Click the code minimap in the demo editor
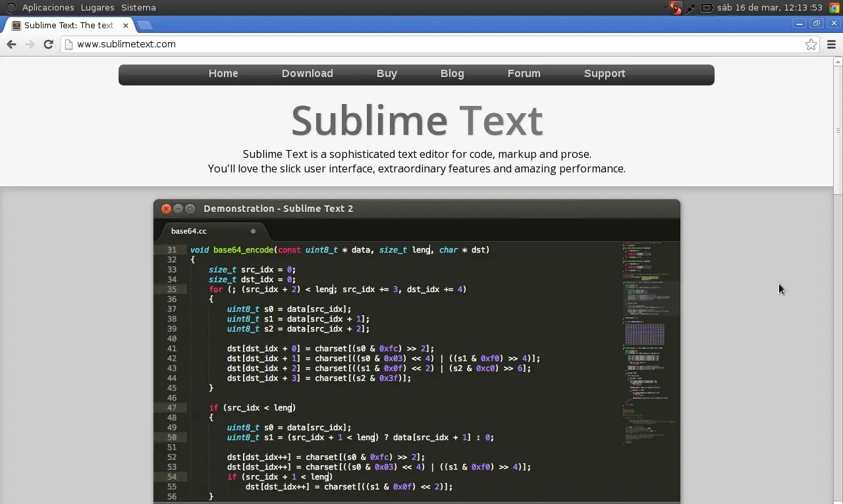 point(651,343)
